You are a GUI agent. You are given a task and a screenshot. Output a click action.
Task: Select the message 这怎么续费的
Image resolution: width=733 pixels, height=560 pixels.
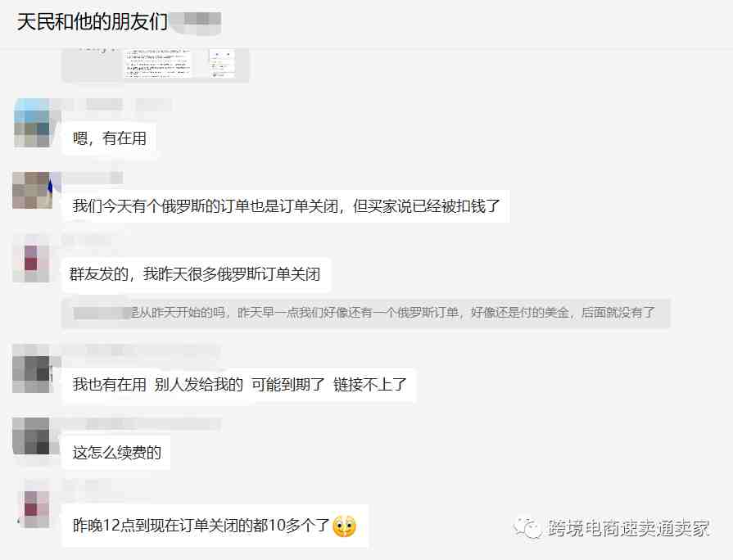coord(116,453)
